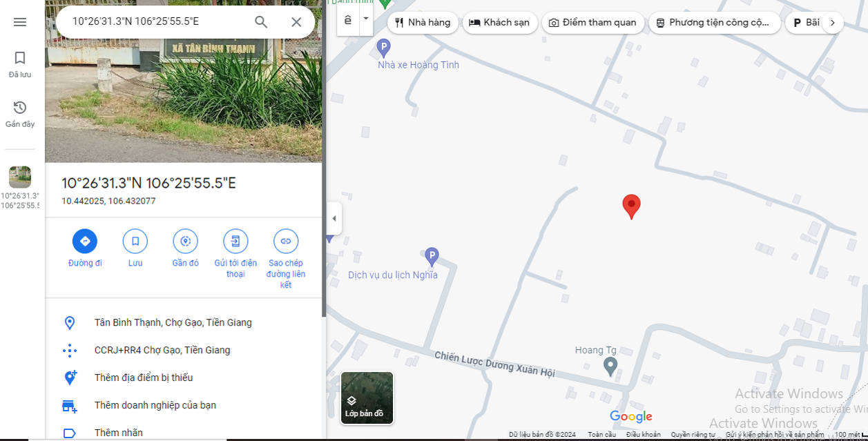This screenshot has height=441, width=868.
Task: Search nearby with Gần đó icon
Action: pos(185,249)
